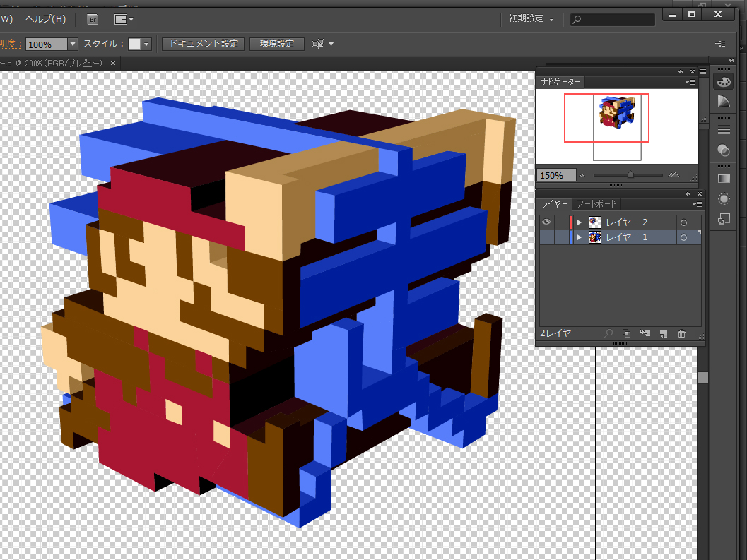Screen dimensions: 747x560
Task: Open the ヘルプ(H) menu
Action: (45, 19)
